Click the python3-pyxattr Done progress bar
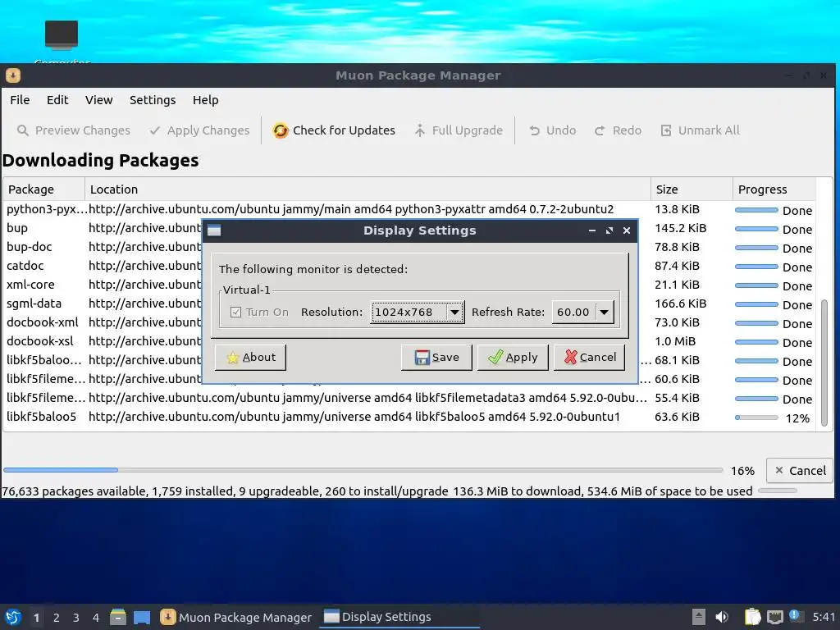This screenshot has width=840, height=630. point(756,210)
